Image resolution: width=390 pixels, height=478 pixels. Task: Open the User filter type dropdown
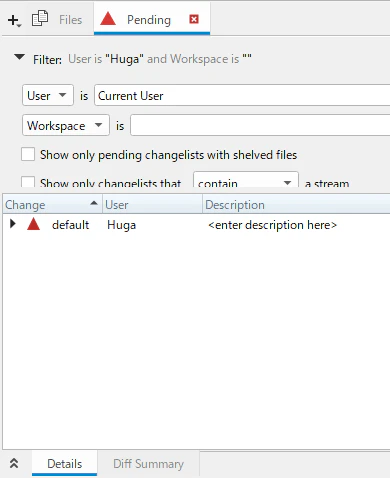pos(48,95)
